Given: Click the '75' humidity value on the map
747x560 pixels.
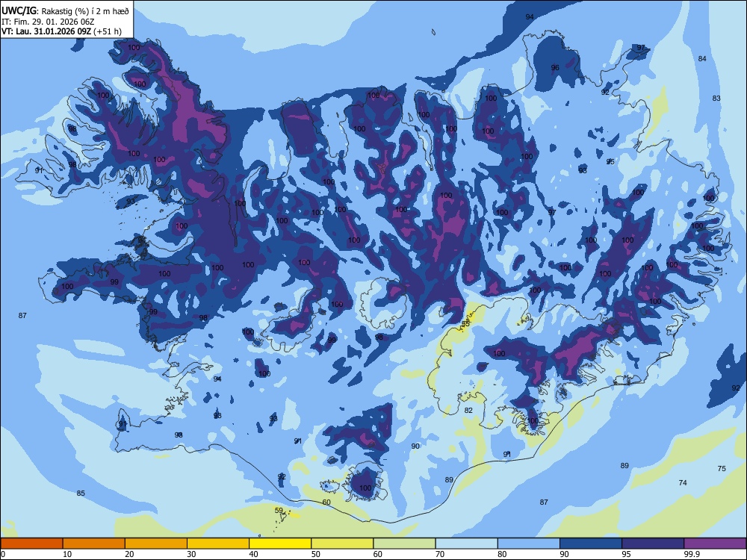Looking at the screenshot, I should pyautogui.click(x=722, y=469).
